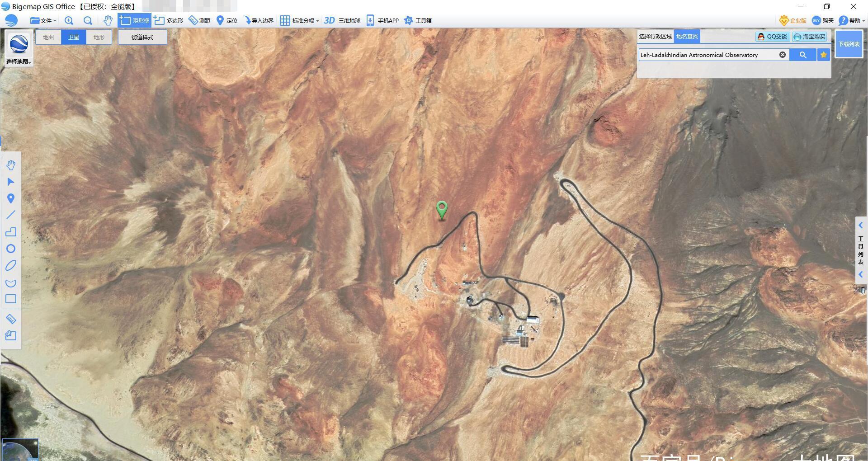Switch to 卫星 satellite map view
The width and height of the screenshot is (868, 461).
coord(73,37)
